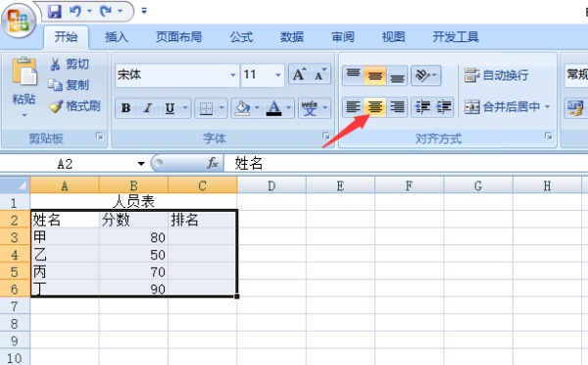
Task: Save the workbook using the floppy icon
Action: [x=55, y=12]
